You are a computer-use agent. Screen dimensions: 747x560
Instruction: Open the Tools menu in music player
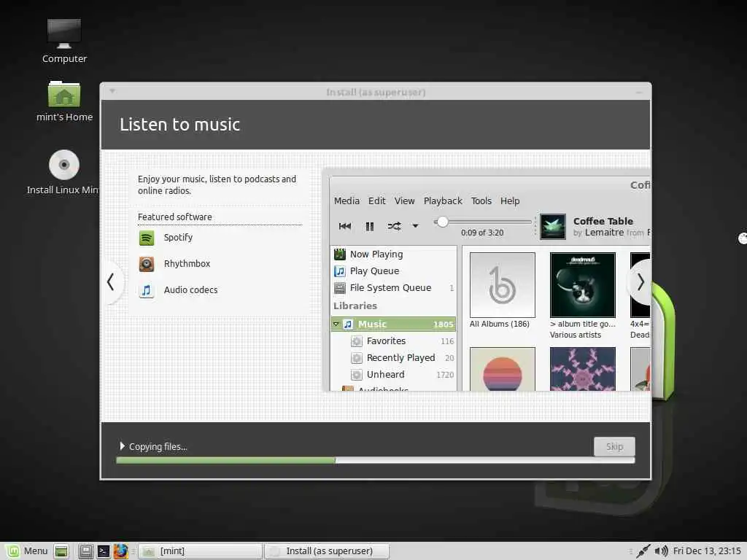click(481, 201)
